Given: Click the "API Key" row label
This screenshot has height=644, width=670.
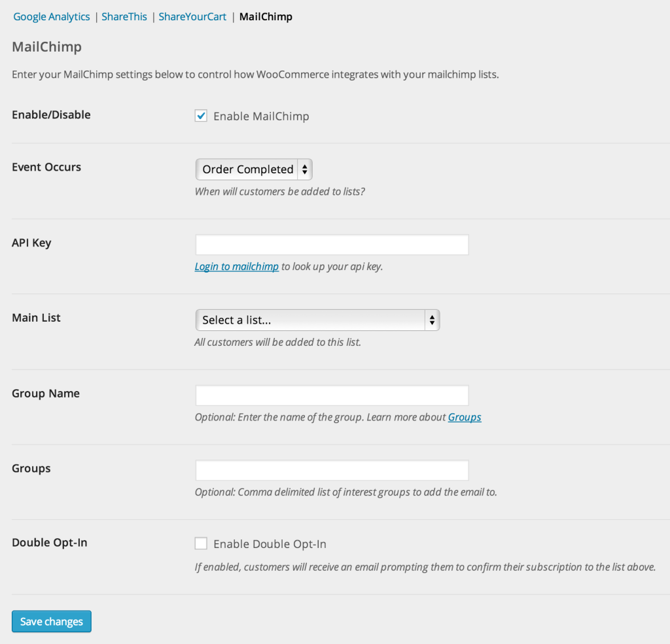Looking at the screenshot, I should click(x=31, y=243).
